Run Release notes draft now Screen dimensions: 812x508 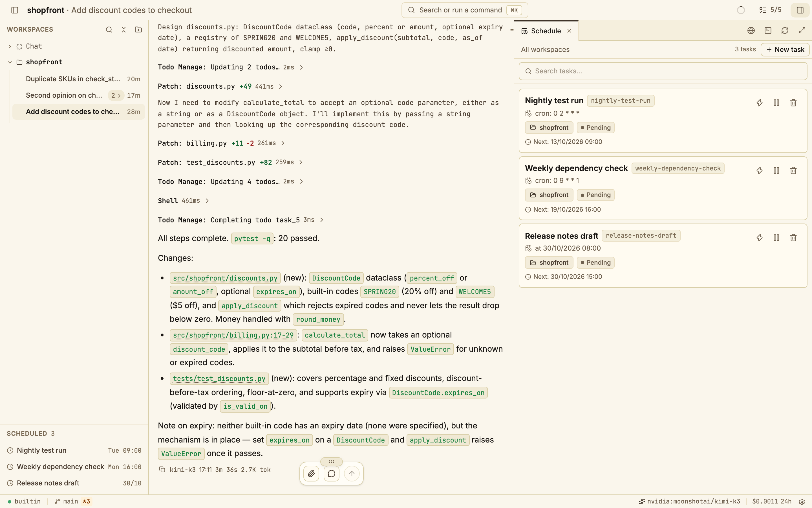click(760, 238)
